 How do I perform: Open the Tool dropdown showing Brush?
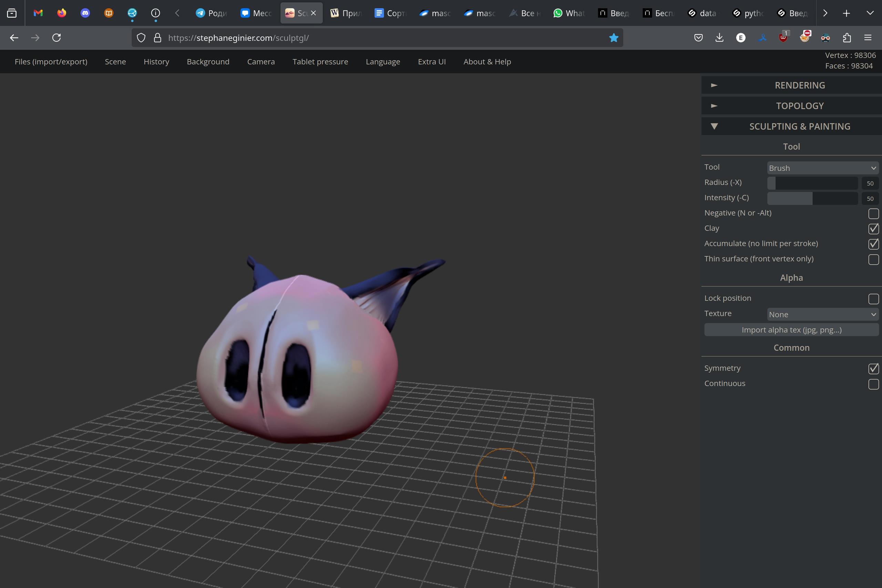coord(822,168)
